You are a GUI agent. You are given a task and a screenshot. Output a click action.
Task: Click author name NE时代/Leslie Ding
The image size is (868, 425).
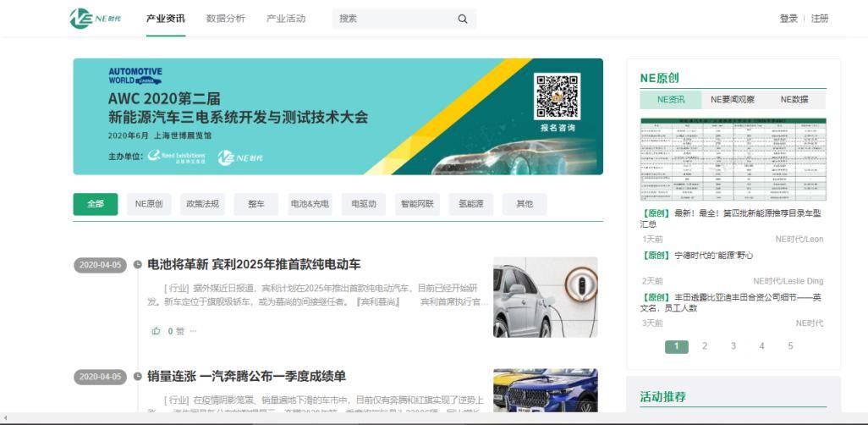[x=788, y=281]
